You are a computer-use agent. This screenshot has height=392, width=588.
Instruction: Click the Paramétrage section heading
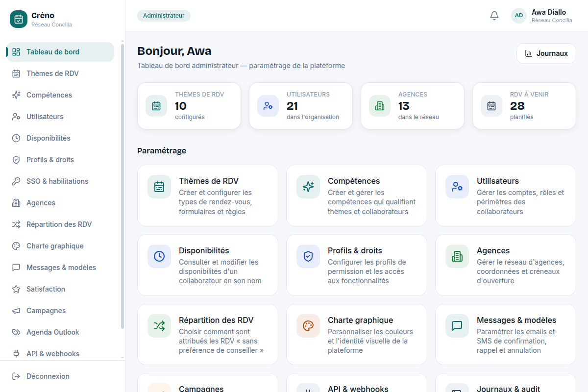(x=162, y=150)
